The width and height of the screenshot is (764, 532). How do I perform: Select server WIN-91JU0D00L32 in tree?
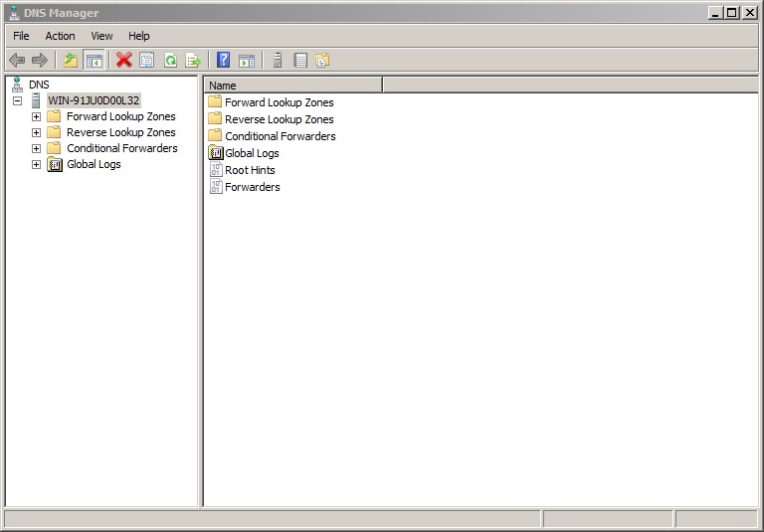pyautogui.click(x=94, y=100)
